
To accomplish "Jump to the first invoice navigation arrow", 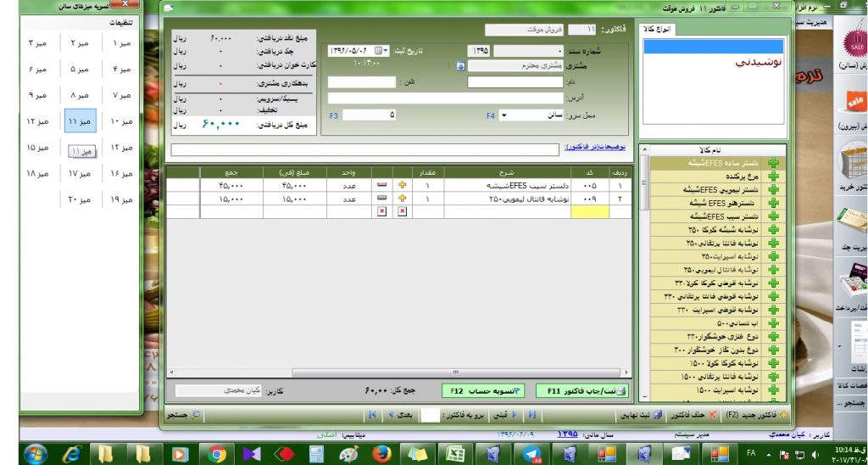I will [532, 415].
